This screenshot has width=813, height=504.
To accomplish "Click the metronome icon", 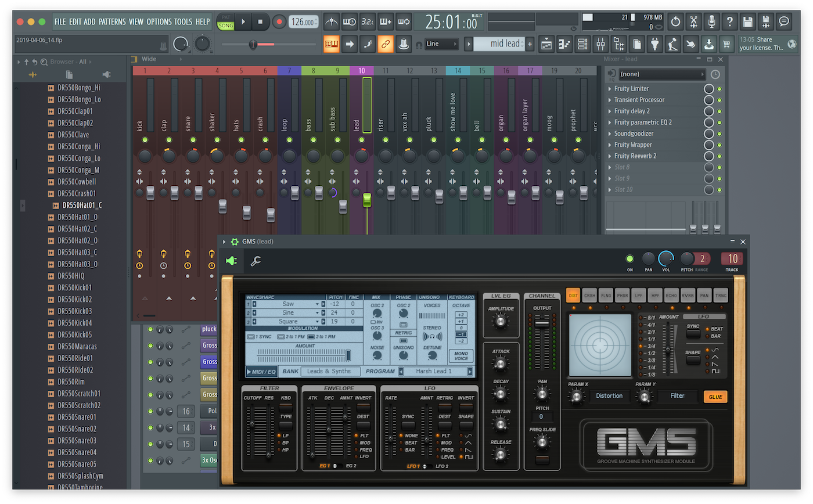I will pyautogui.click(x=332, y=22).
